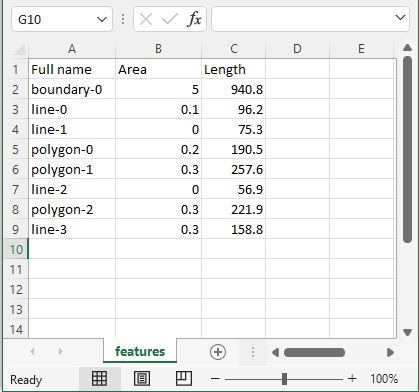Switch to the 'features' sheet tab
The width and height of the screenshot is (419, 392).
click(140, 351)
